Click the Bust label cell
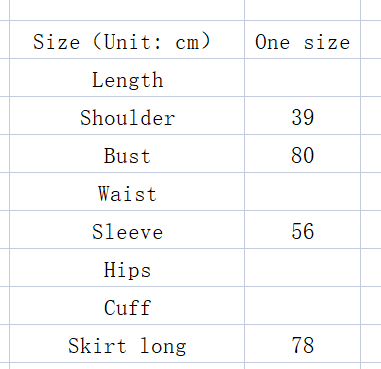 click(x=127, y=154)
